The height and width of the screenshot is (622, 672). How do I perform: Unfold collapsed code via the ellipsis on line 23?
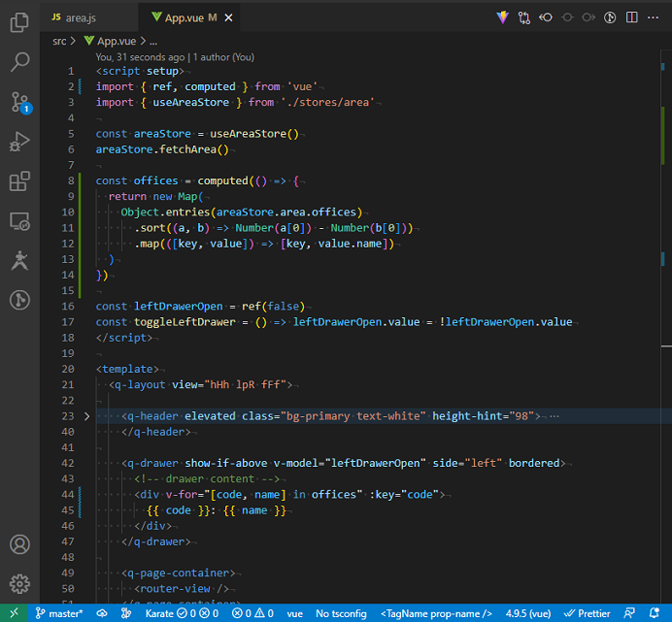(554, 416)
